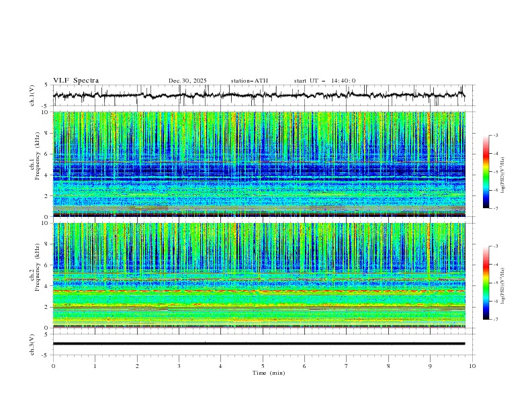Click inside the ch.2 spectrogram panel
This screenshot has width=532, height=411.
point(259,275)
